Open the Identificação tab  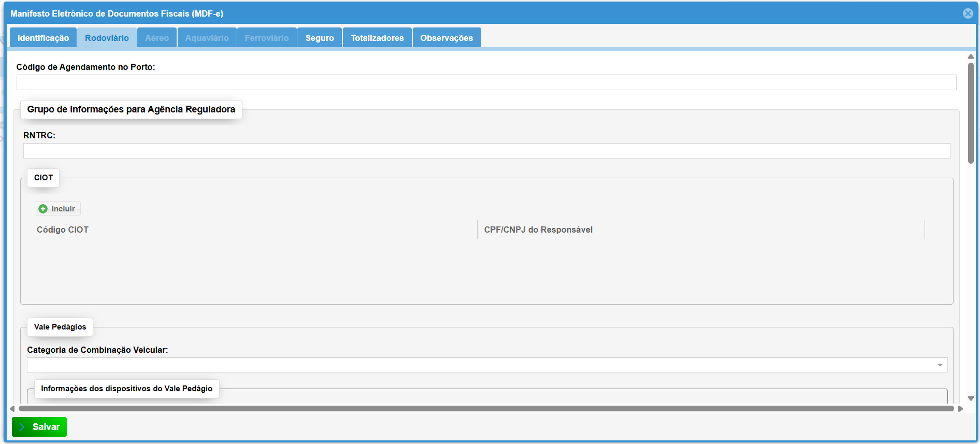point(43,38)
